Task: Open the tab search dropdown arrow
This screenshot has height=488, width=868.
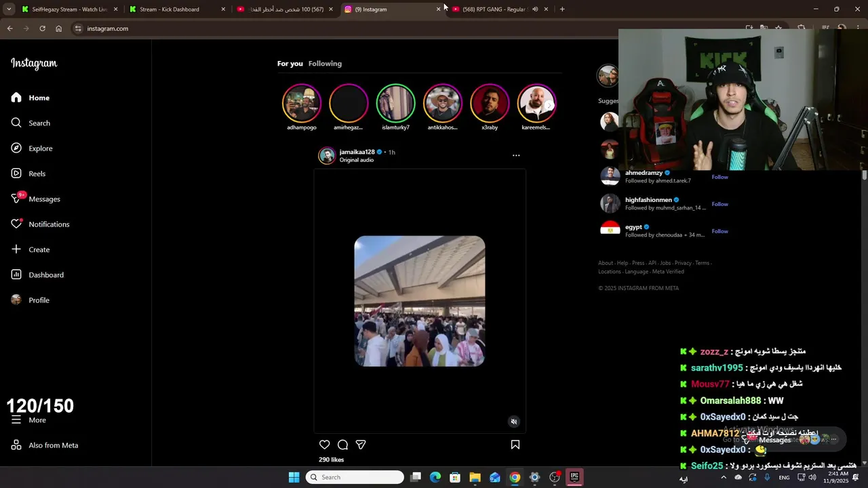Action: (9, 9)
